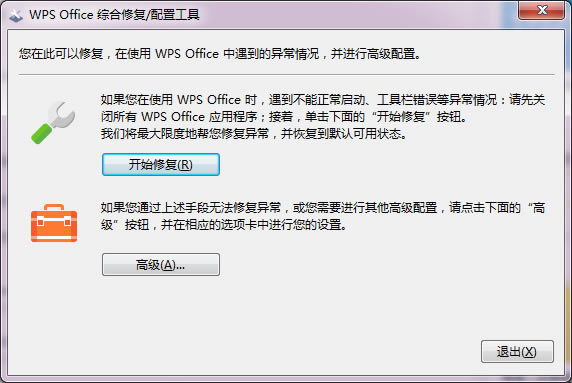Image resolution: width=572 pixels, height=383 pixels.
Task: Click the line beginning 级" 按钮，并在相应的选项卡
Action: tap(223, 225)
